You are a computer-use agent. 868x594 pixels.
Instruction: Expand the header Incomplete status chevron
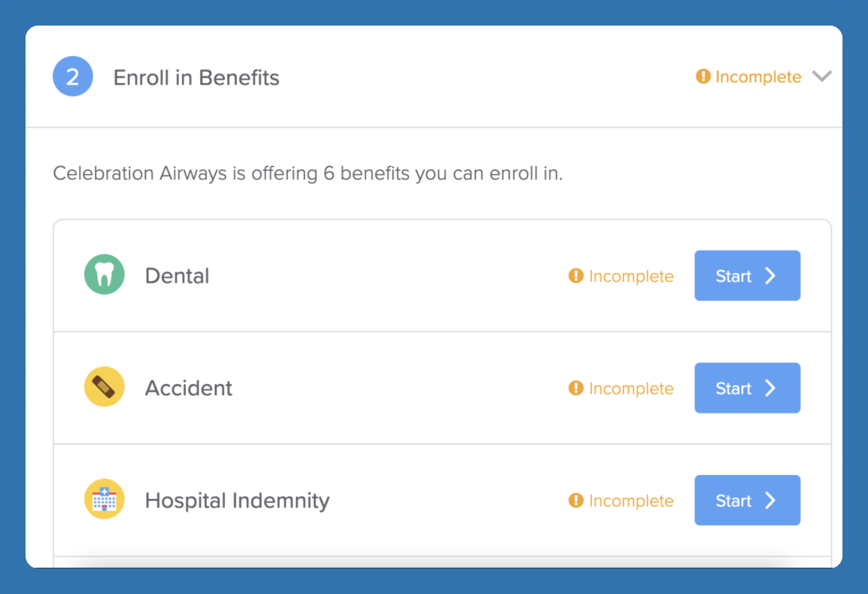[x=822, y=77]
